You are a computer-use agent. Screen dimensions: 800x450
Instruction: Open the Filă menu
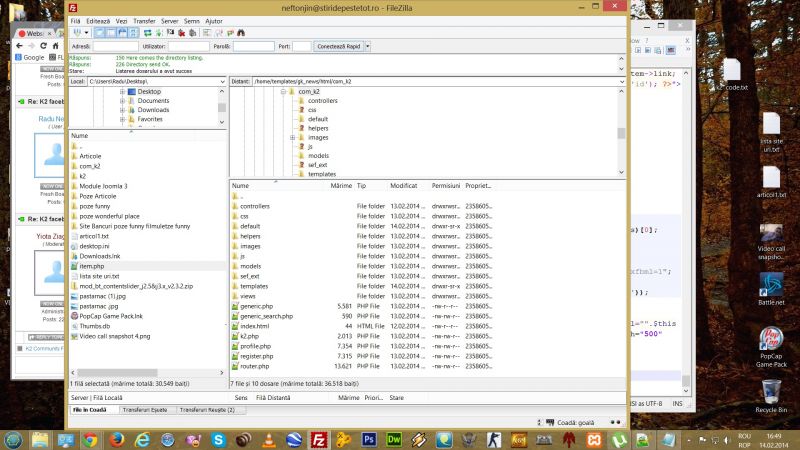pos(76,21)
